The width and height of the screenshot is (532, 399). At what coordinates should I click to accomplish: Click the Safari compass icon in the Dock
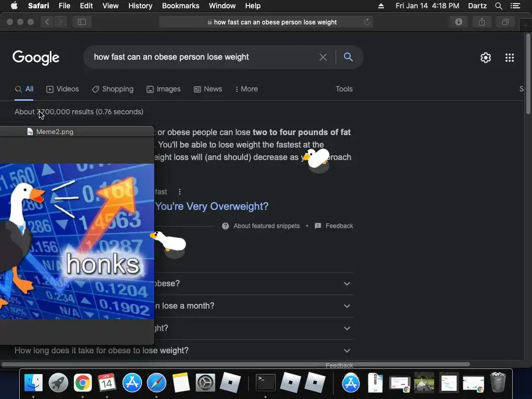click(156, 383)
